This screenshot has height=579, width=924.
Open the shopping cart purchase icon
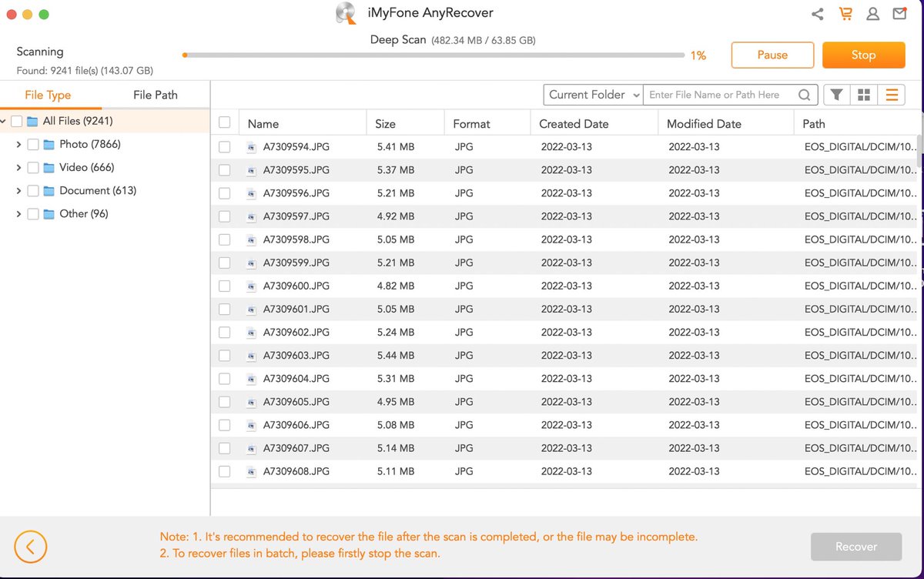coord(846,14)
